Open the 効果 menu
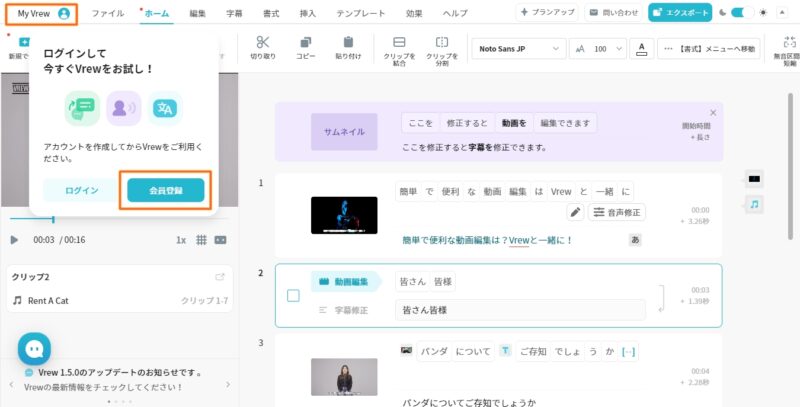800x407 pixels. coord(414,14)
